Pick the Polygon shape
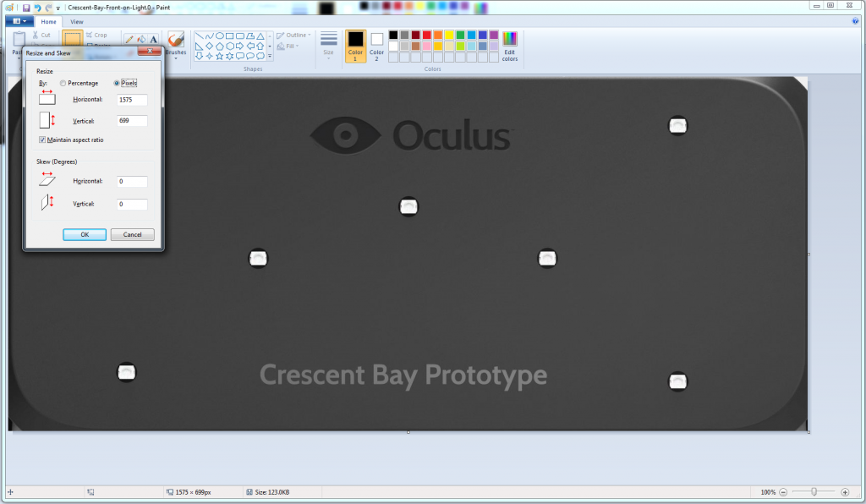Screen dimensions: 866x504 250,36
